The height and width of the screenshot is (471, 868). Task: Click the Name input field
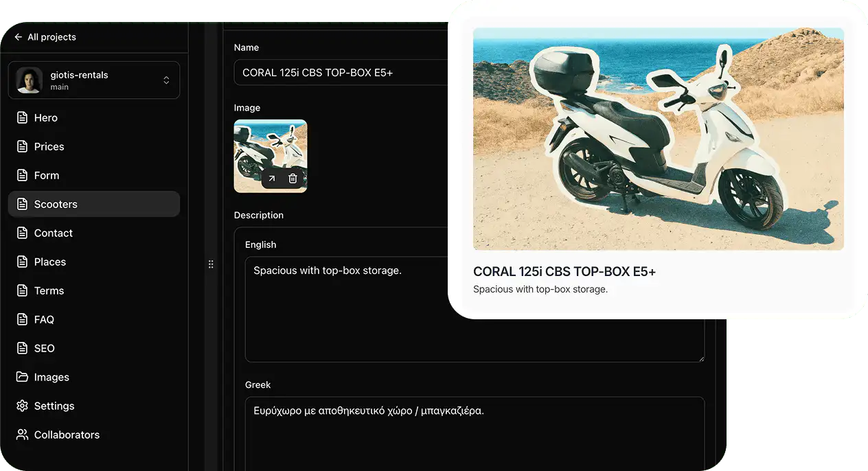click(x=341, y=73)
